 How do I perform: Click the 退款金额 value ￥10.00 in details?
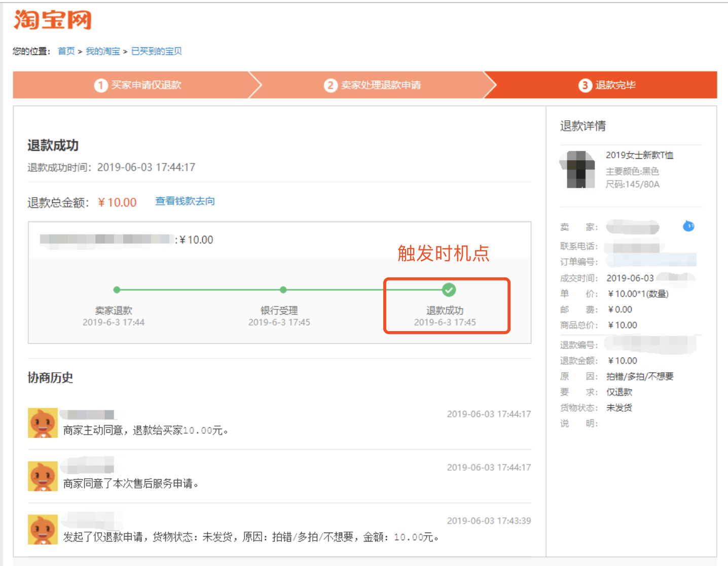pyautogui.click(x=623, y=361)
